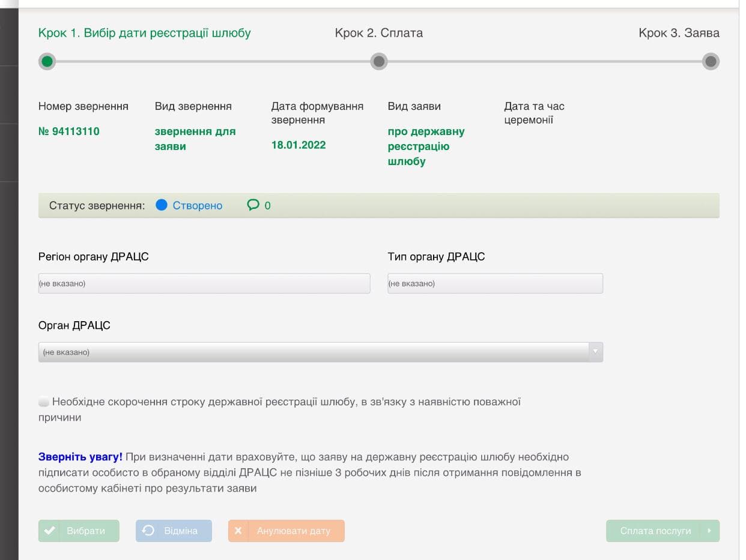Click the checkmark icon on Вибрати button
Image resolution: width=746 pixels, height=560 pixels.
click(x=50, y=531)
